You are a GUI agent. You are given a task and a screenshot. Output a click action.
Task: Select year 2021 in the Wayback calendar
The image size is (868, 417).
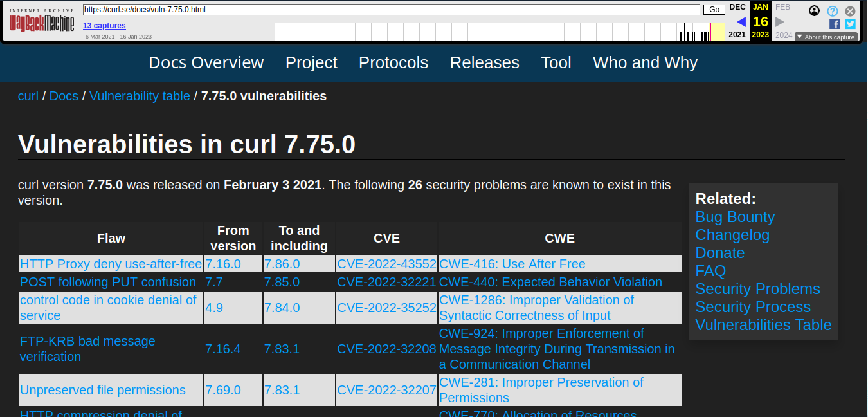tap(737, 35)
